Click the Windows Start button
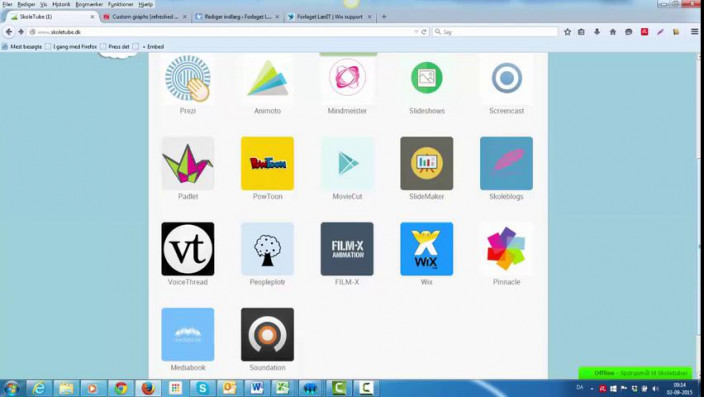This screenshot has width=704, height=397. (12, 388)
